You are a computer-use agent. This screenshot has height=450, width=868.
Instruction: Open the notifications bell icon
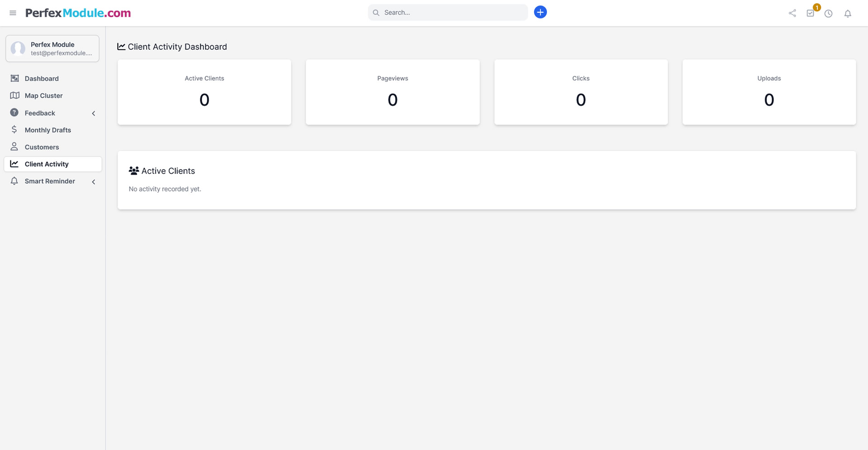pos(848,13)
